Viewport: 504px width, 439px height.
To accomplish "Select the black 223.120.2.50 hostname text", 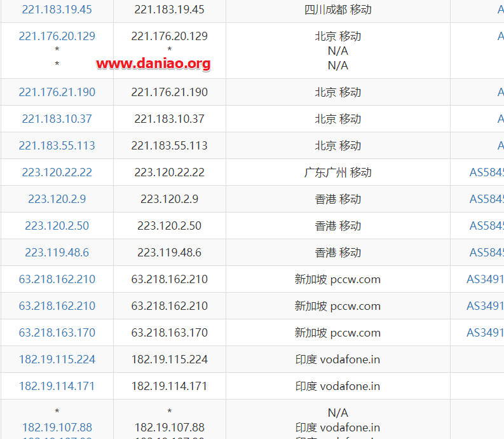I will pos(170,226).
